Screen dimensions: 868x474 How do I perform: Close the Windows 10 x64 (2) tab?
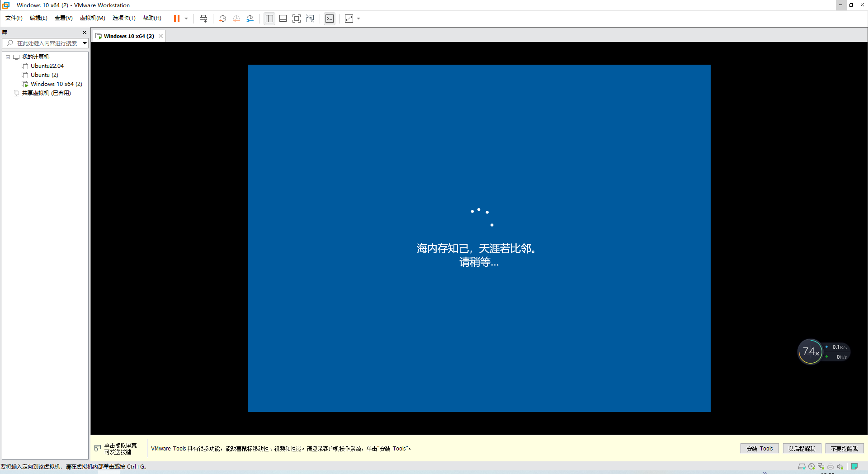[160, 36]
